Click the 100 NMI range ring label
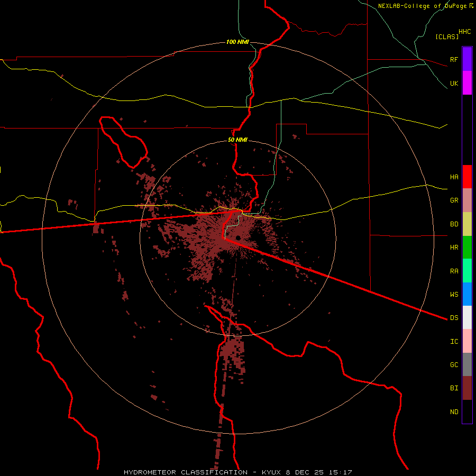The image size is (476, 476). [237, 42]
